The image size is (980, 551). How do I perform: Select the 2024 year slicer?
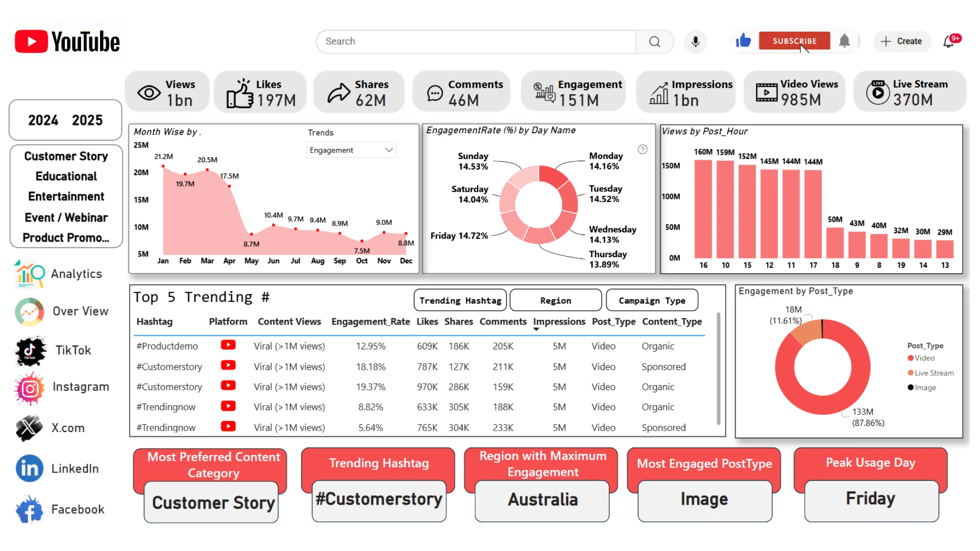[x=43, y=120]
